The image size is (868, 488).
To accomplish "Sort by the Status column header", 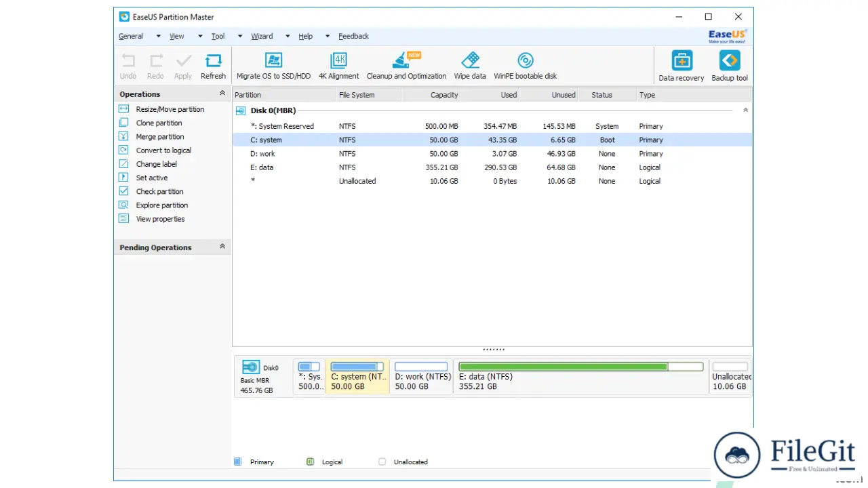I will pyautogui.click(x=608, y=95).
